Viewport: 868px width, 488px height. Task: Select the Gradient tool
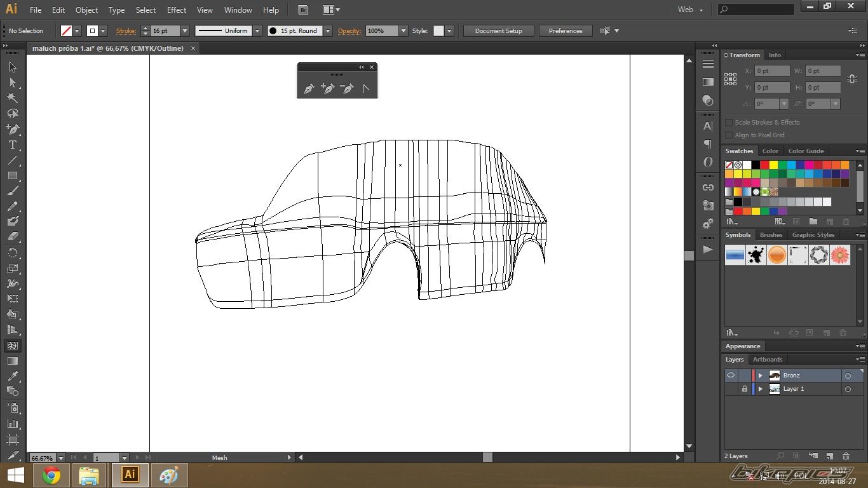[12, 361]
